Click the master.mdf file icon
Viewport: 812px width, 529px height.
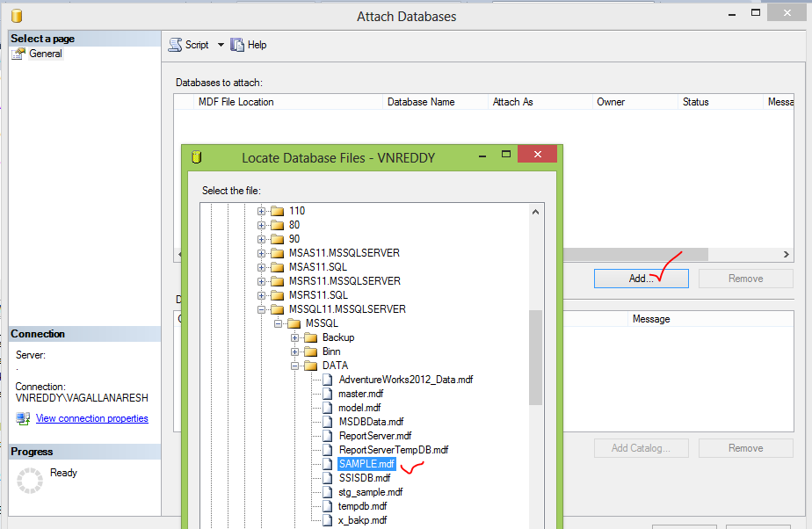pyautogui.click(x=327, y=394)
